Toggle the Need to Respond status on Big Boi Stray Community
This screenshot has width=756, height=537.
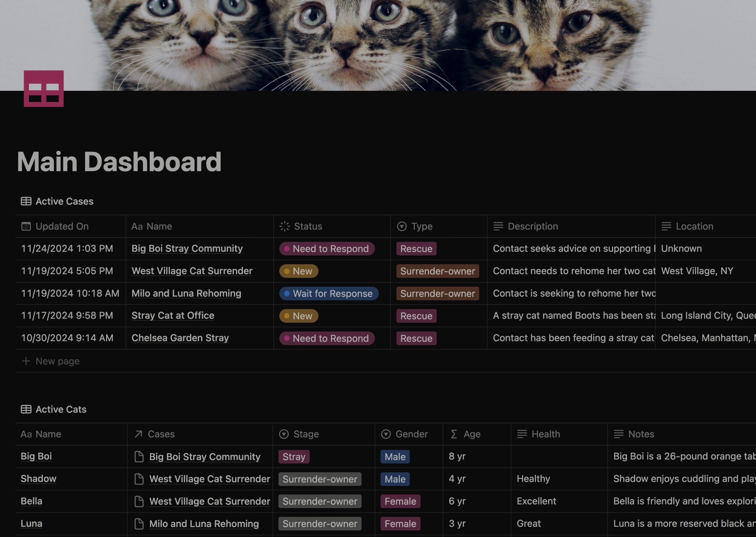pyautogui.click(x=327, y=248)
